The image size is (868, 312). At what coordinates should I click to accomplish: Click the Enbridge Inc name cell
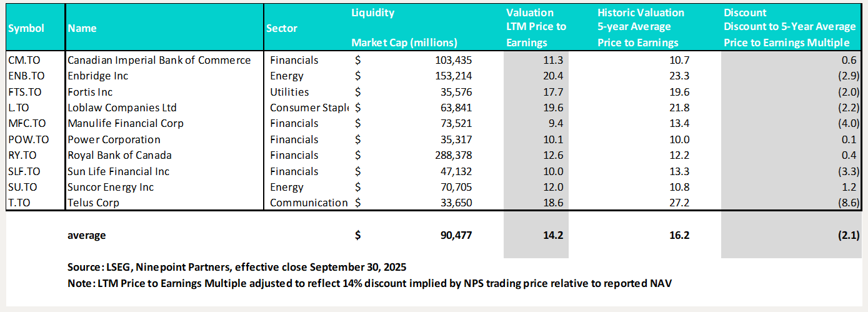point(99,76)
